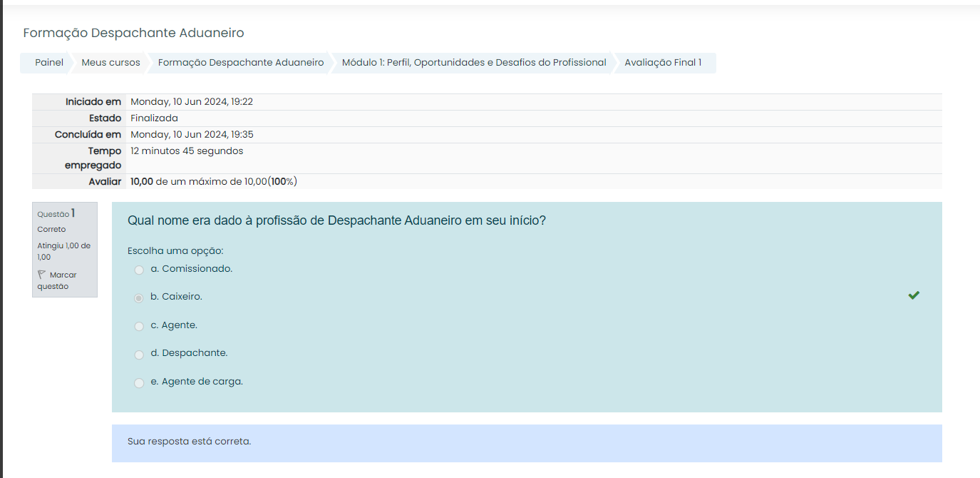Click the 'Escolha uma opção' prompt text

[175, 251]
